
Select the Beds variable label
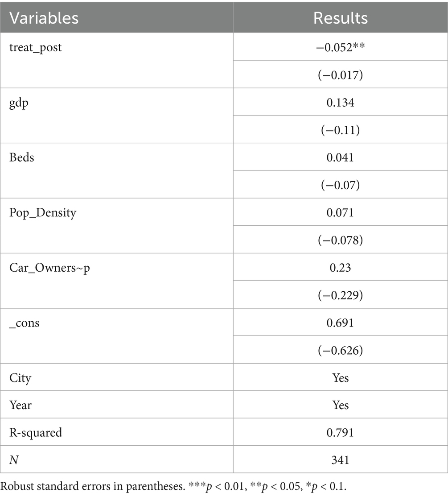pos(21,157)
